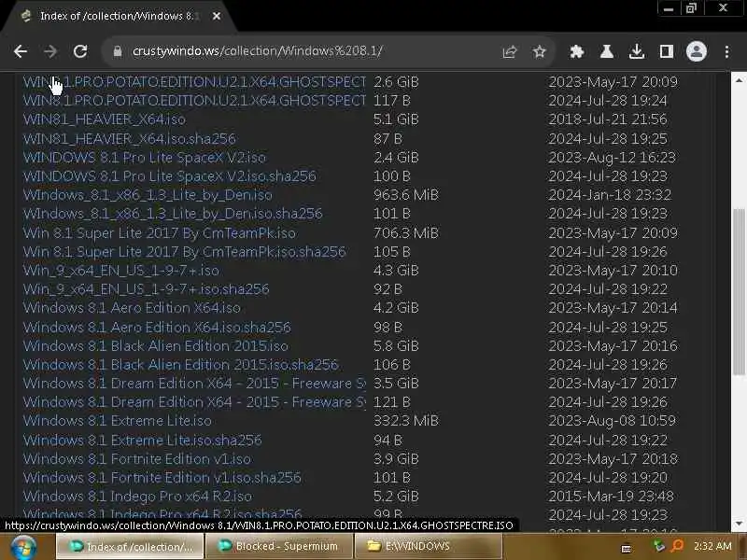Viewport: 747px width, 560px height.
Task: Open Chrome Labs flask icon
Action: 606,51
